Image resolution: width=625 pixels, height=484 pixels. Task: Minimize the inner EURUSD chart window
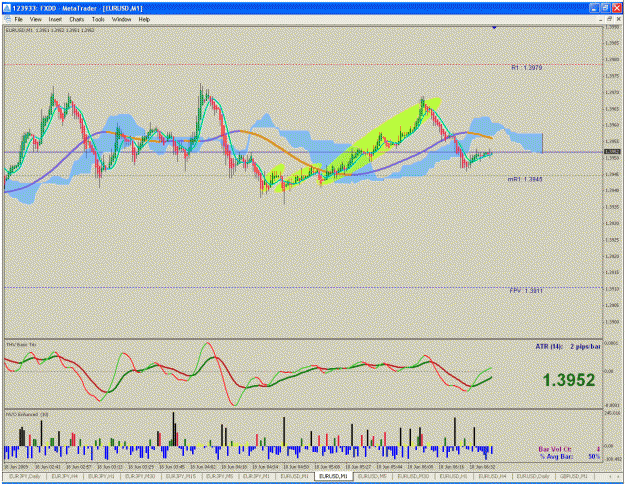tap(601, 19)
